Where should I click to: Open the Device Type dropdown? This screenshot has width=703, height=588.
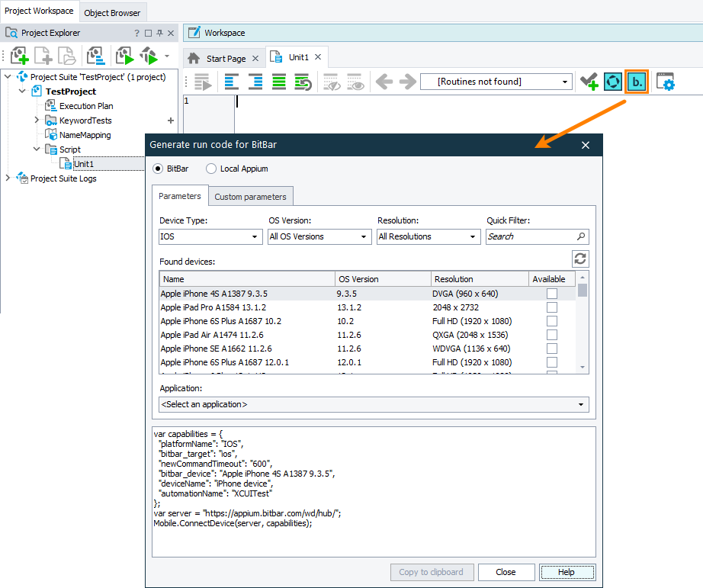tap(210, 237)
